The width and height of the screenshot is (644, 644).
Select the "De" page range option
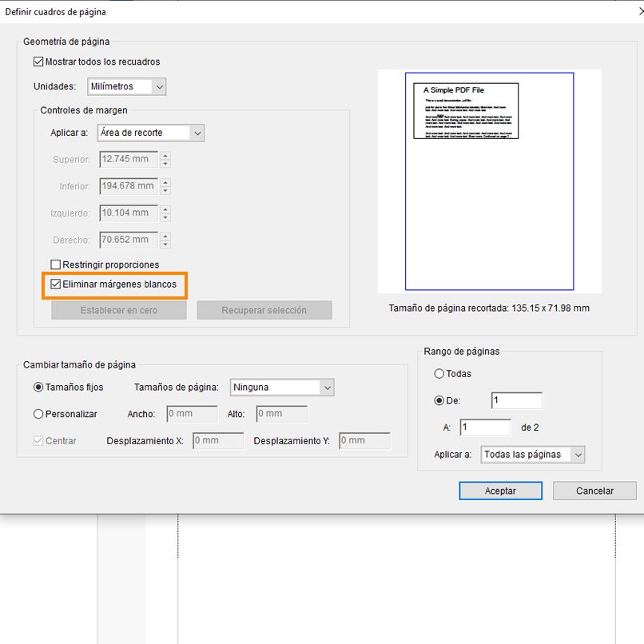(x=440, y=400)
